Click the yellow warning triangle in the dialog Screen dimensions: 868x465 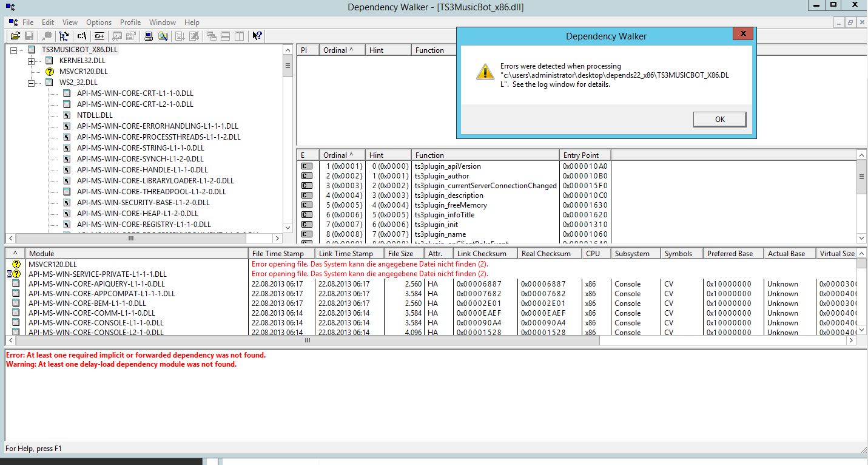pos(485,71)
